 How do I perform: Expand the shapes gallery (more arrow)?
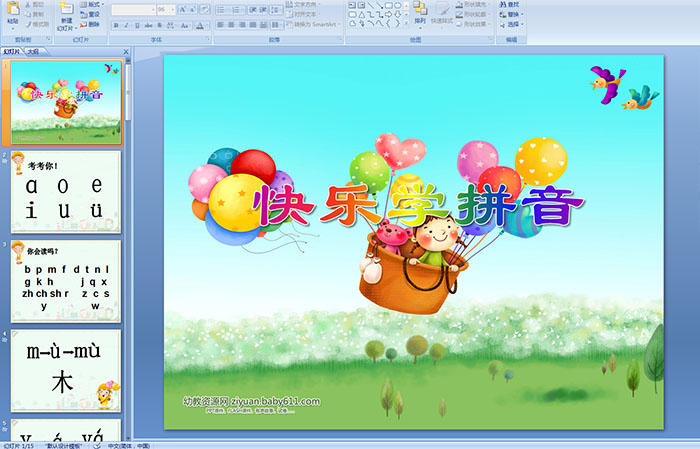[406, 24]
